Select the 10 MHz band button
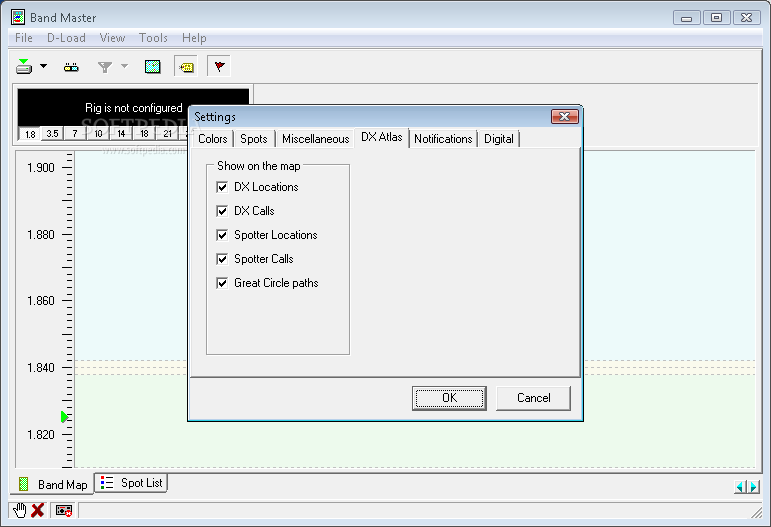Image resolution: width=771 pixels, height=527 pixels. coord(98,134)
